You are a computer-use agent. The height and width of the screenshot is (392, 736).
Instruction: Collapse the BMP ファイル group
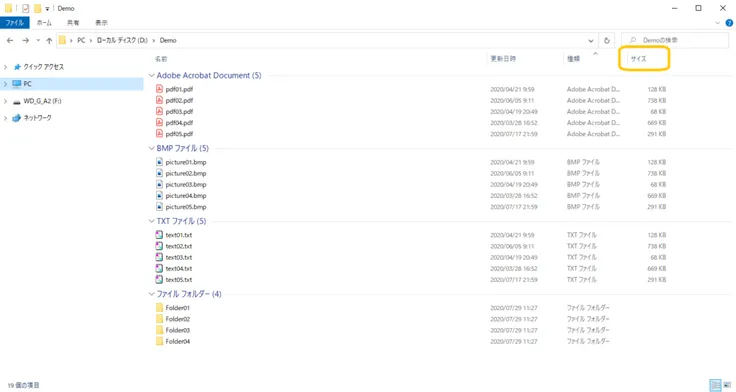[x=151, y=148]
